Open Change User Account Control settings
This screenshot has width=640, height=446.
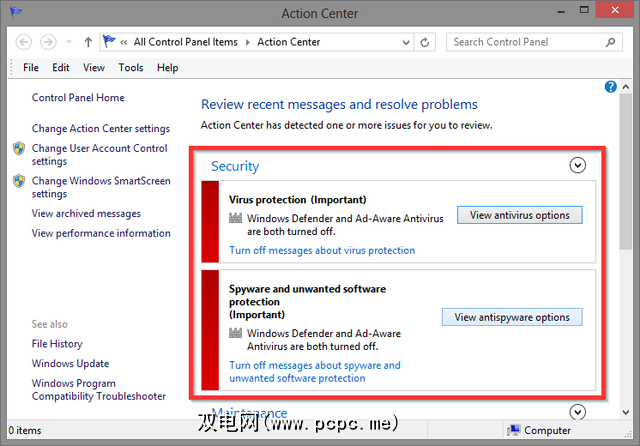[100, 155]
